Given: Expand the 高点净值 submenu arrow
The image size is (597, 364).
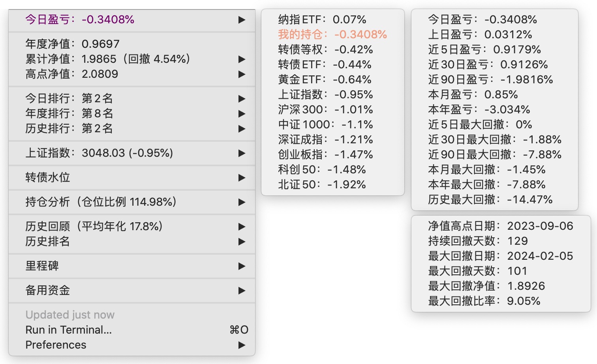Looking at the screenshot, I should (x=242, y=74).
